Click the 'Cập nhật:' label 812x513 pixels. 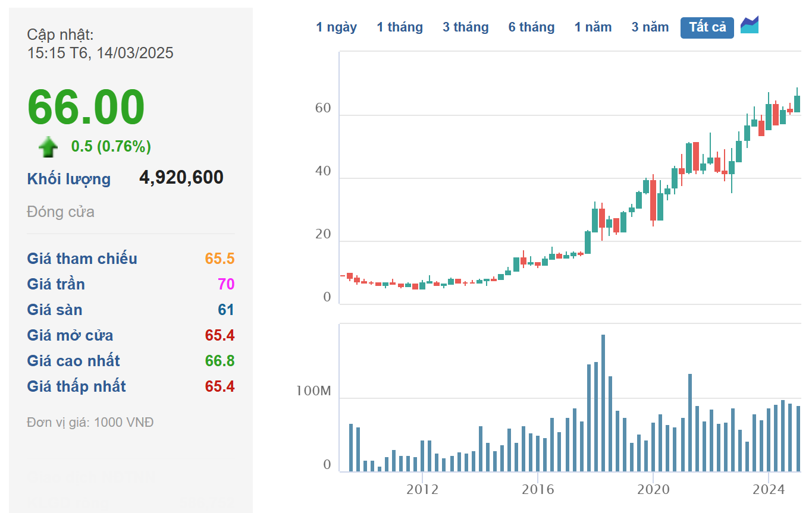point(60,35)
